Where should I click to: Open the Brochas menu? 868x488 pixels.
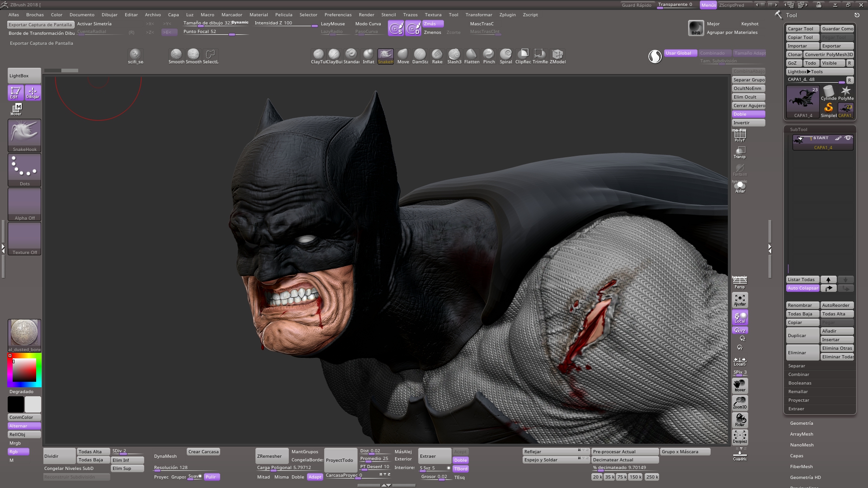[35, 15]
